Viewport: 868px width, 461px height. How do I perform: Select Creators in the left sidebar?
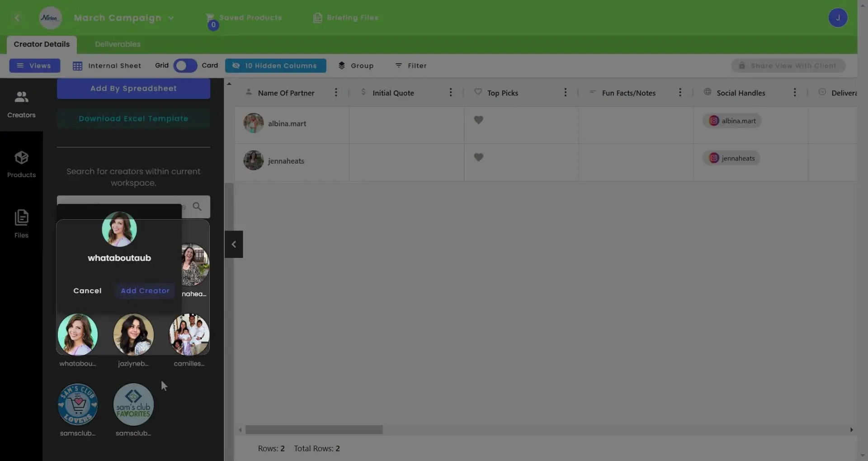pyautogui.click(x=21, y=103)
